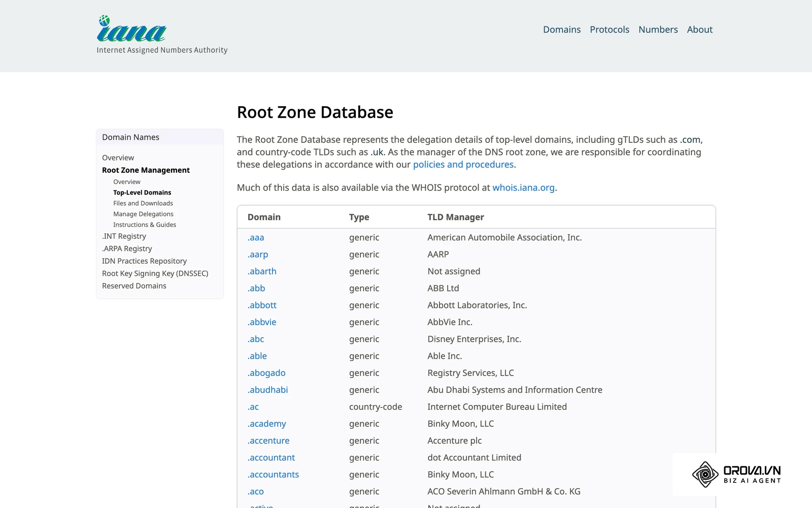Go to .INT Registry
Viewport: 812px width, 508px height.
point(124,236)
